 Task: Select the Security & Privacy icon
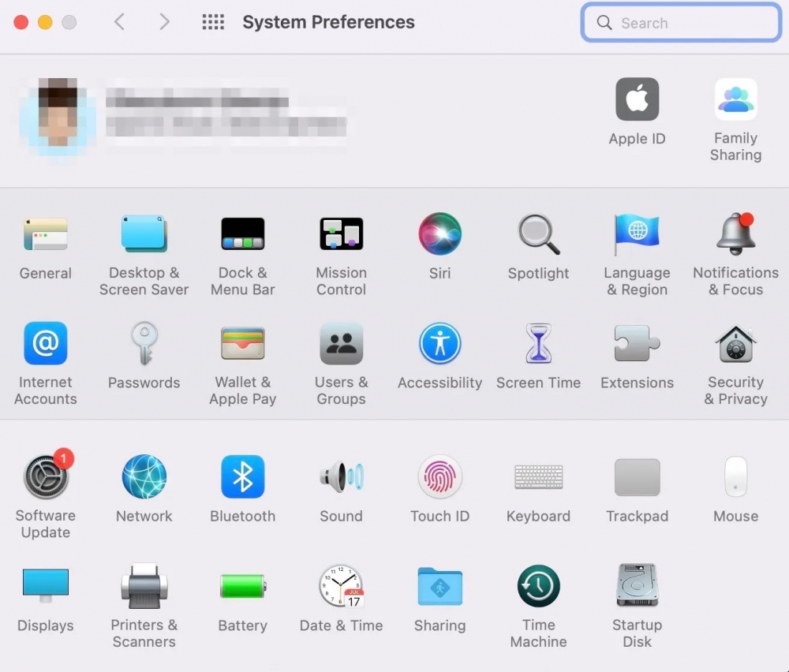tap(735, 343)
